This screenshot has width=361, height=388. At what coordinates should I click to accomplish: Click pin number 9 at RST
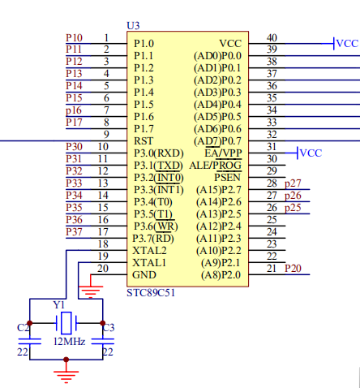click(106, 135)
